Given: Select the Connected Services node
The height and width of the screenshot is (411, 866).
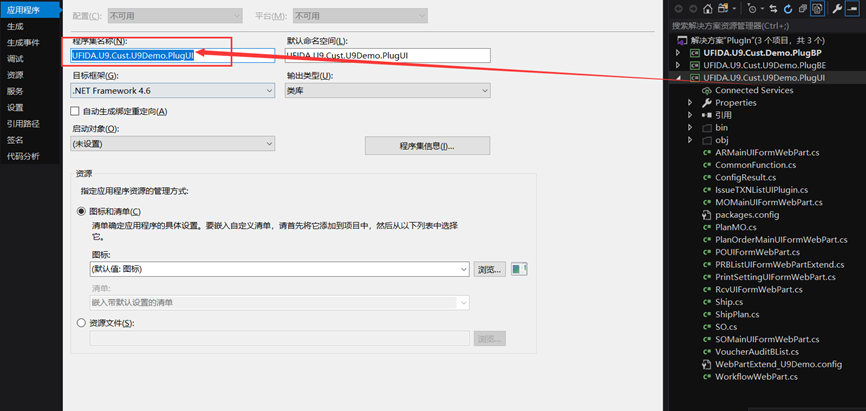Looking at the screenshot, I should pyautogui.click(x=753, y=90).
